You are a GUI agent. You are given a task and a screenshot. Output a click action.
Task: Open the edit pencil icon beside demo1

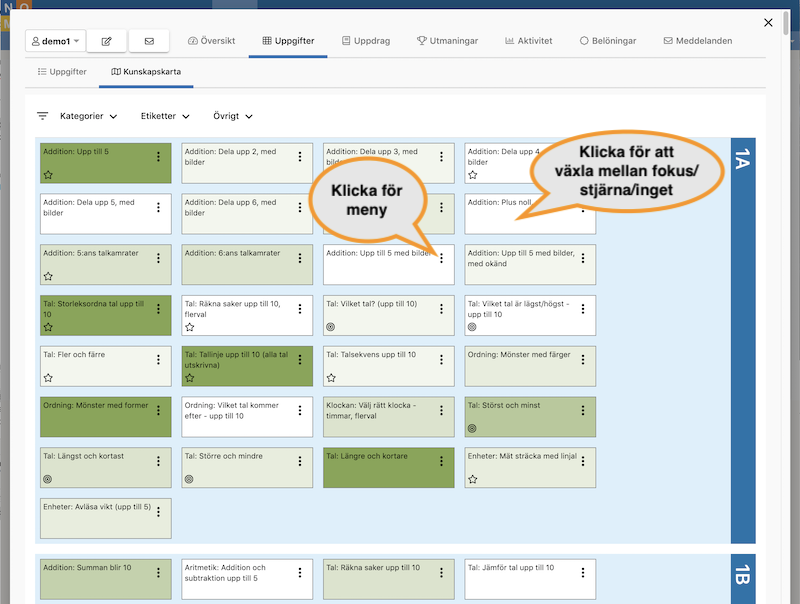click(x=106, y=41)
